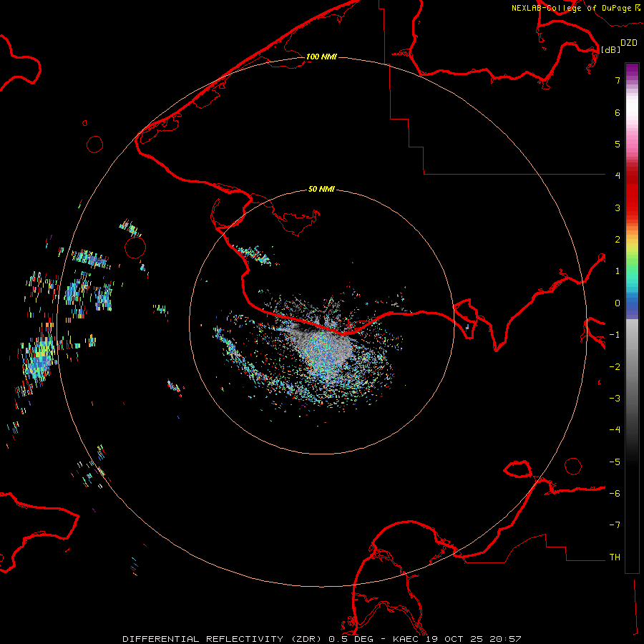Click the -6 dB value on the scale

615,494
